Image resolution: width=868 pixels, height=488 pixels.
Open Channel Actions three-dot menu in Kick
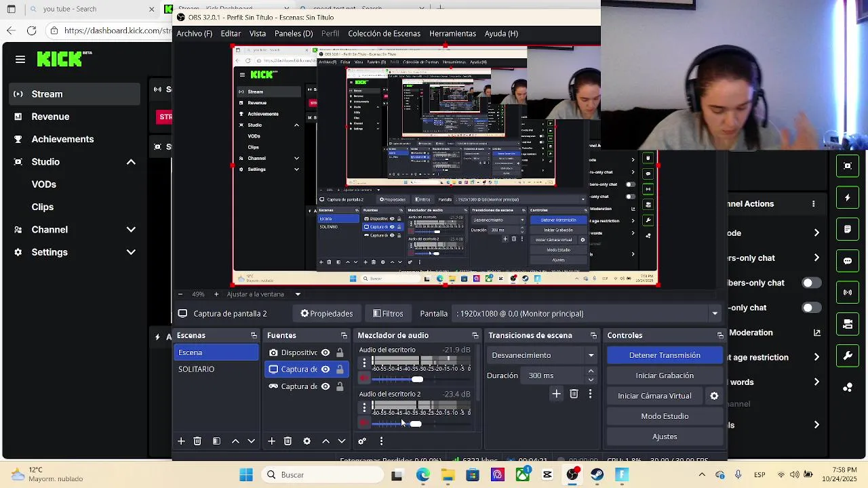coord(814,203)
